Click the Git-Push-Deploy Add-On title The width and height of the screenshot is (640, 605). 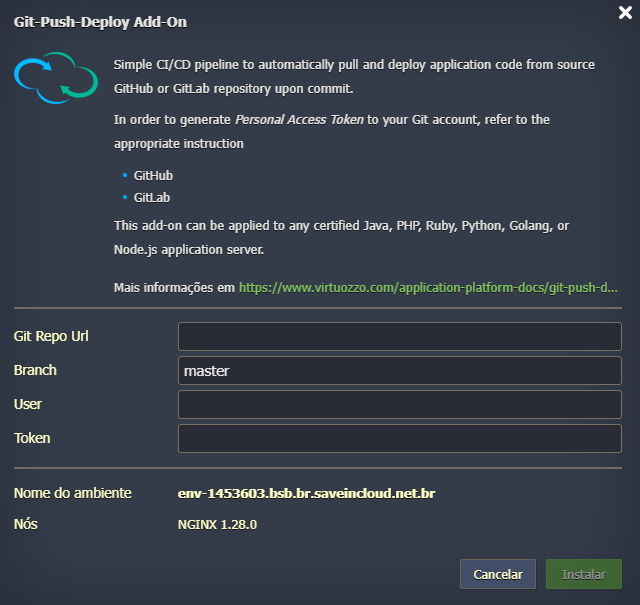point(100,21)
